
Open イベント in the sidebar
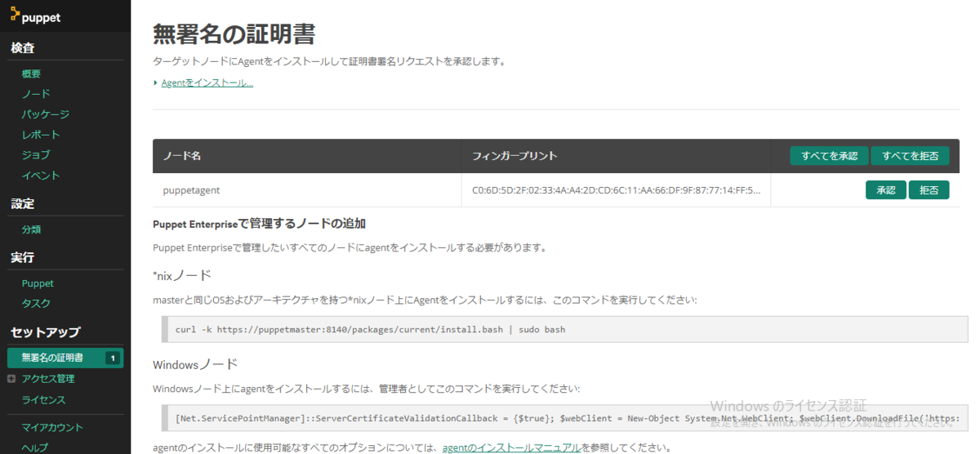[x=41, y=176]
